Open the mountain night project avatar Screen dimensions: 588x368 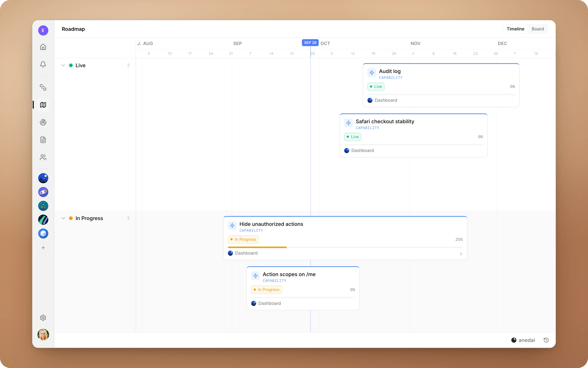43,178
